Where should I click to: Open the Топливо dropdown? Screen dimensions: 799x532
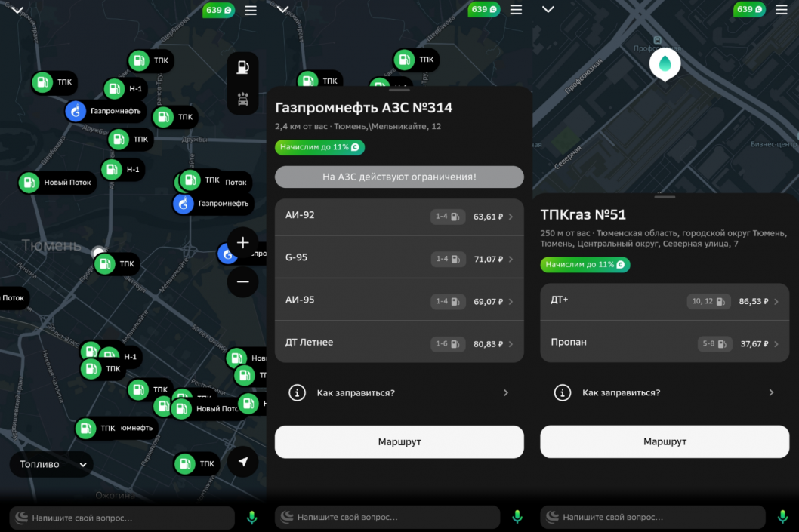52,464
